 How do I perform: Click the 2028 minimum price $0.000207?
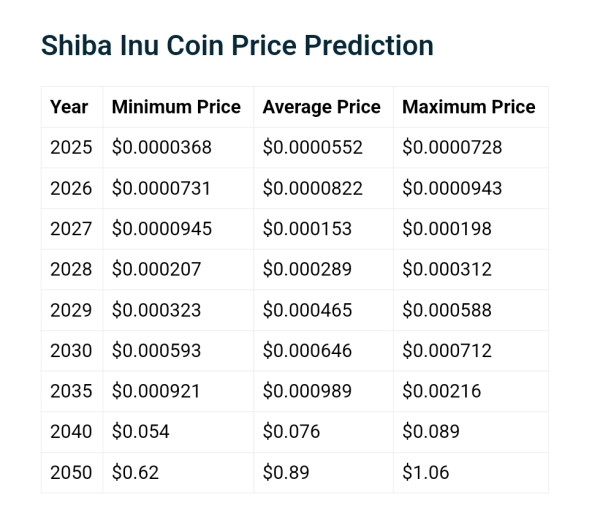click(156, 269)
